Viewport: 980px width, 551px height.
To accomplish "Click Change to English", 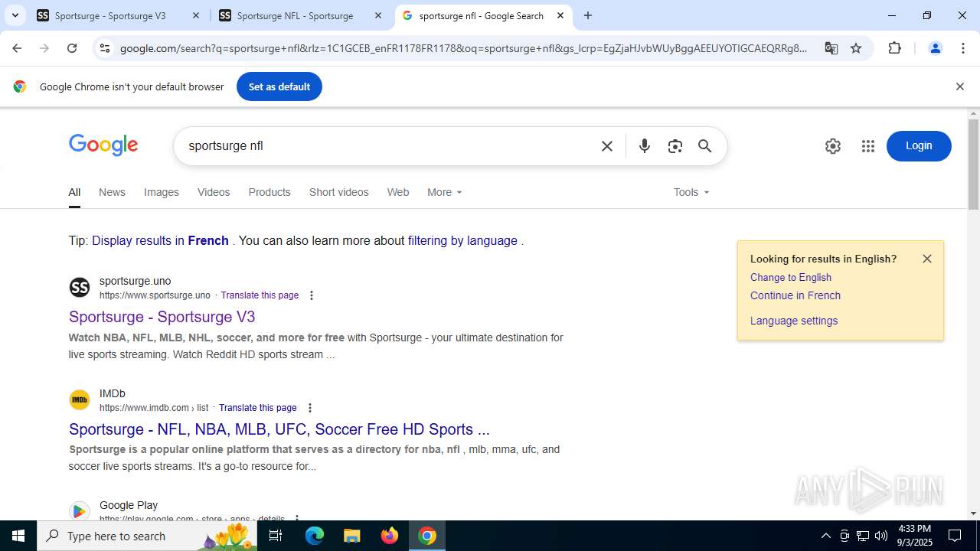I will pyautogui.click(x=791, y=277).
